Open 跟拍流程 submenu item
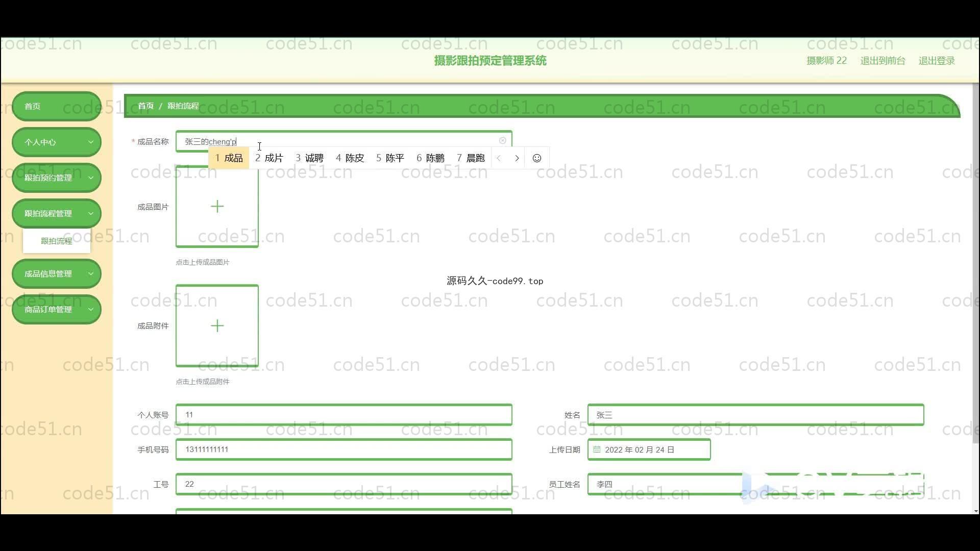The width and height of the screenshot is (980, 551). point(56,241)
